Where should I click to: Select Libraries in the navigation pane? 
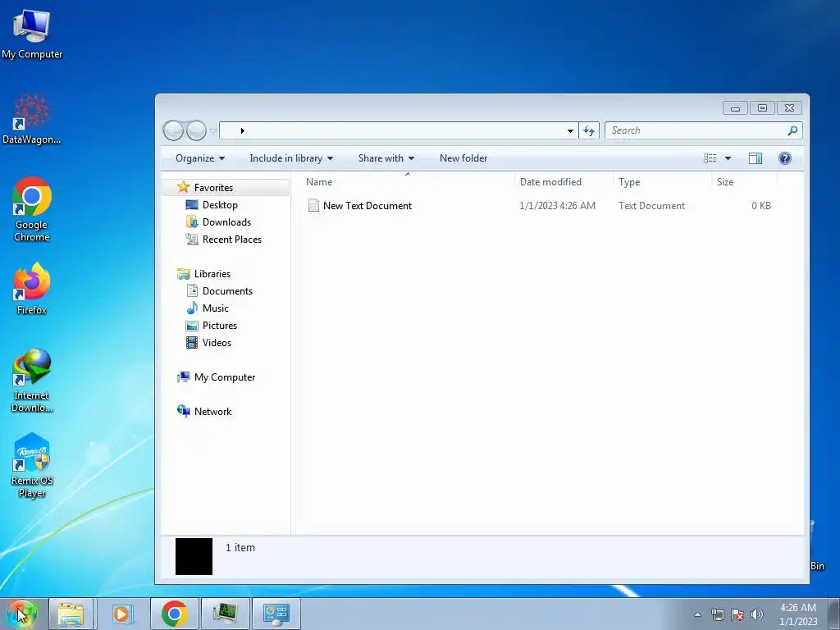coord(212,274)
